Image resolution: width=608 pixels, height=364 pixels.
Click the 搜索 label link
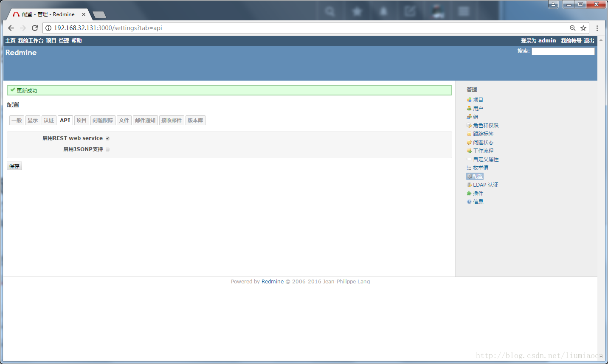pyautogui.click(x=523, y=51)
